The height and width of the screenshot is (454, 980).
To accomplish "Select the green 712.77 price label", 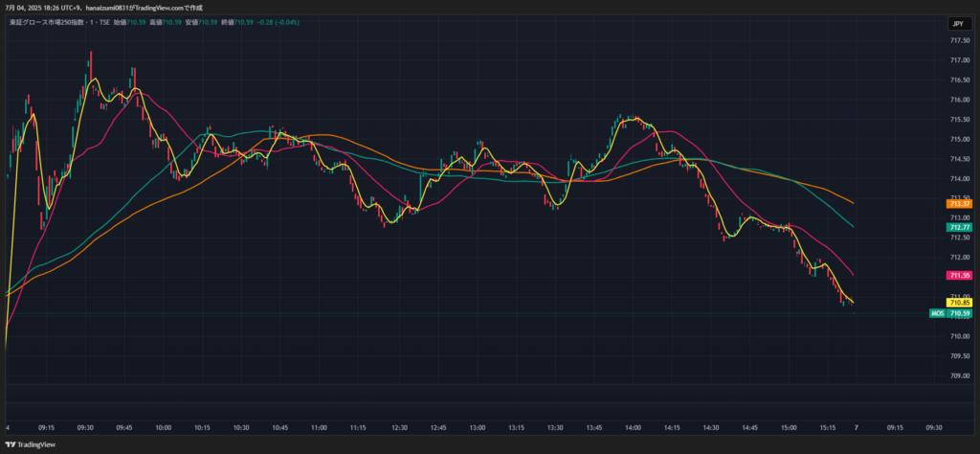I will [x=959, y=227].
